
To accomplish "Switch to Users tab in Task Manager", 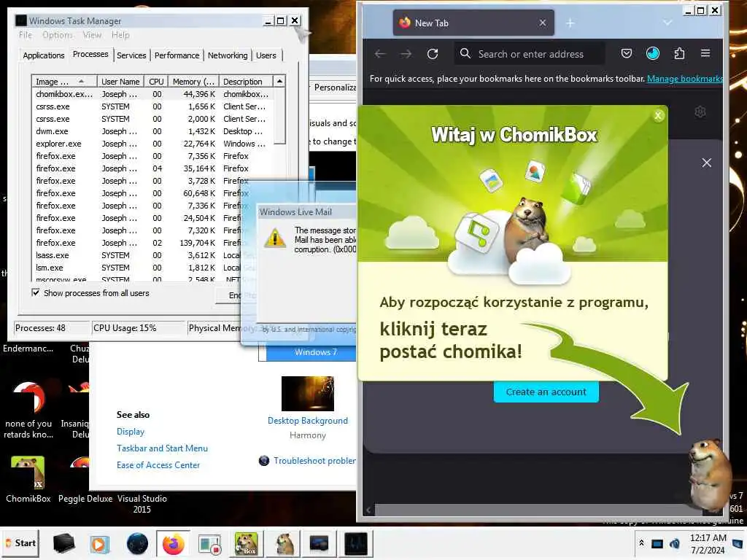I will (266, 55).
